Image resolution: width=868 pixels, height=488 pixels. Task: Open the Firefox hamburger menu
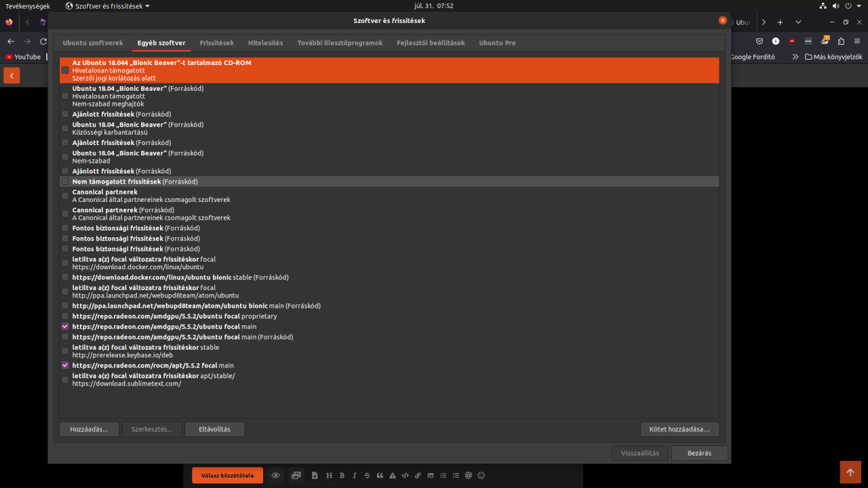[857, 41]
